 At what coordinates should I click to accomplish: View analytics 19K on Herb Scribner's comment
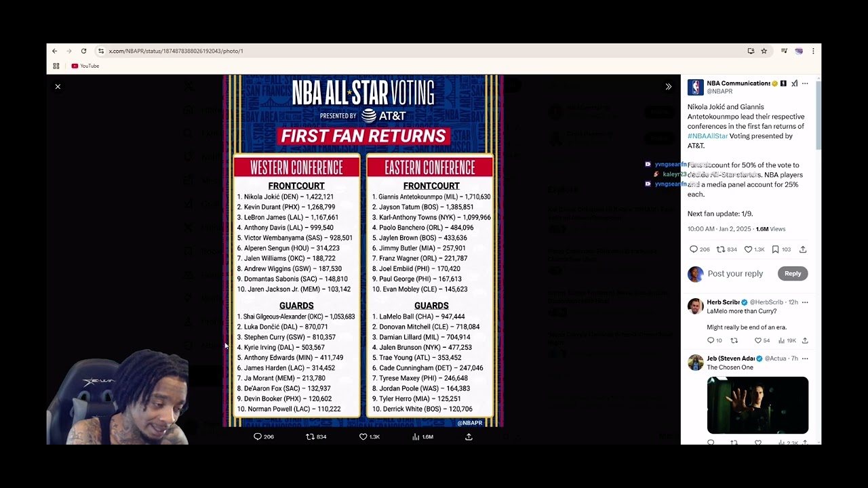click(787, 340)
